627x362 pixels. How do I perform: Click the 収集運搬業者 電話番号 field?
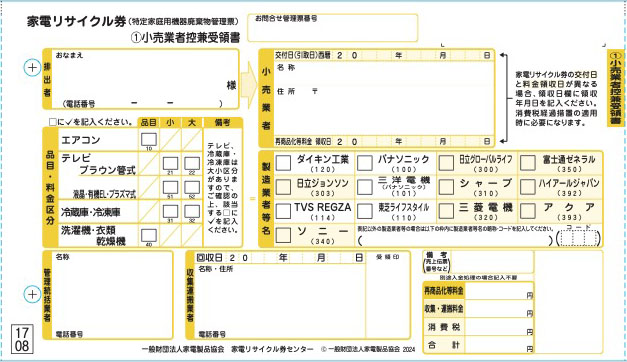point(280,334)
